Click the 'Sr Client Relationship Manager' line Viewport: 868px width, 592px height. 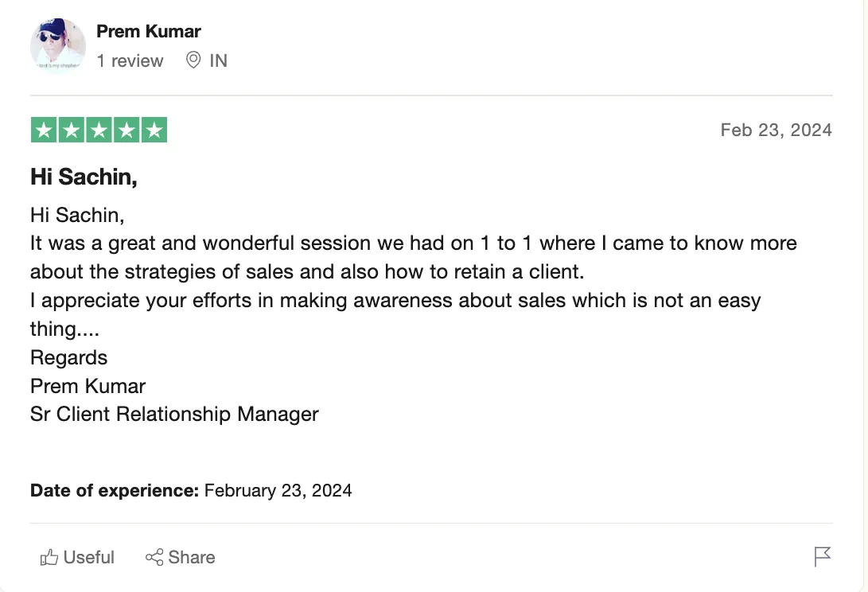pyautogui.click(x=174, y=415)
